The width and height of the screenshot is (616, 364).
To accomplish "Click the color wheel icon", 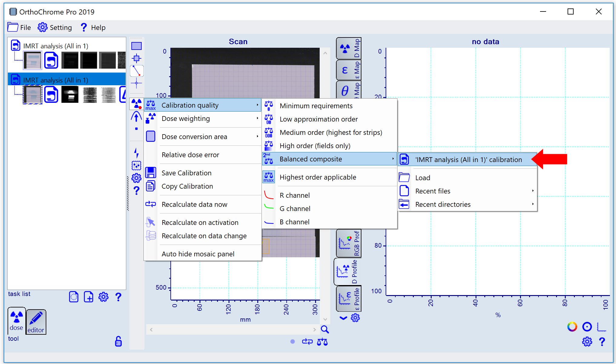I will coord(572,327).
